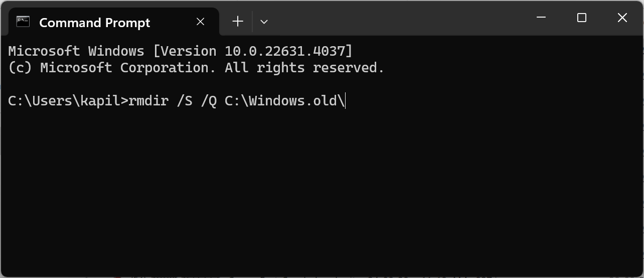Click the /Q switch in the command

point(208,101)
